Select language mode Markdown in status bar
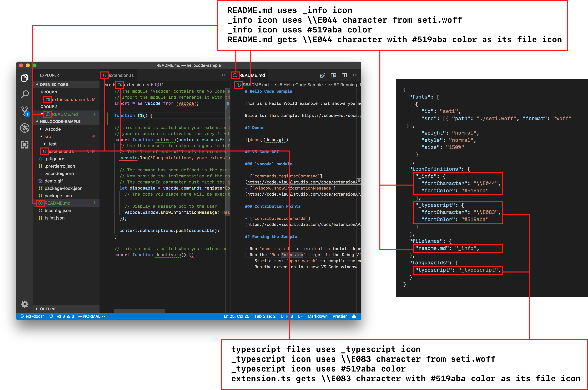 tap(317, 316)
